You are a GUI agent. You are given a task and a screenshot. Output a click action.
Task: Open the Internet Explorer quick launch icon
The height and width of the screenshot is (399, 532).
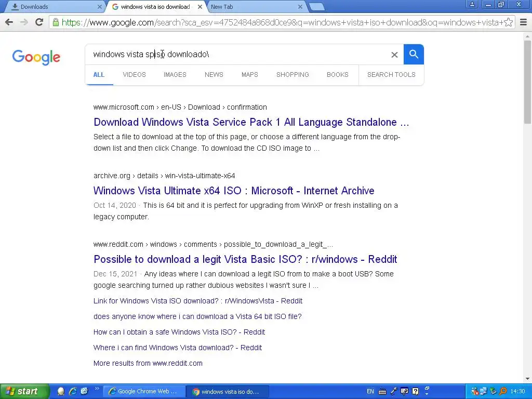[73, 392]
